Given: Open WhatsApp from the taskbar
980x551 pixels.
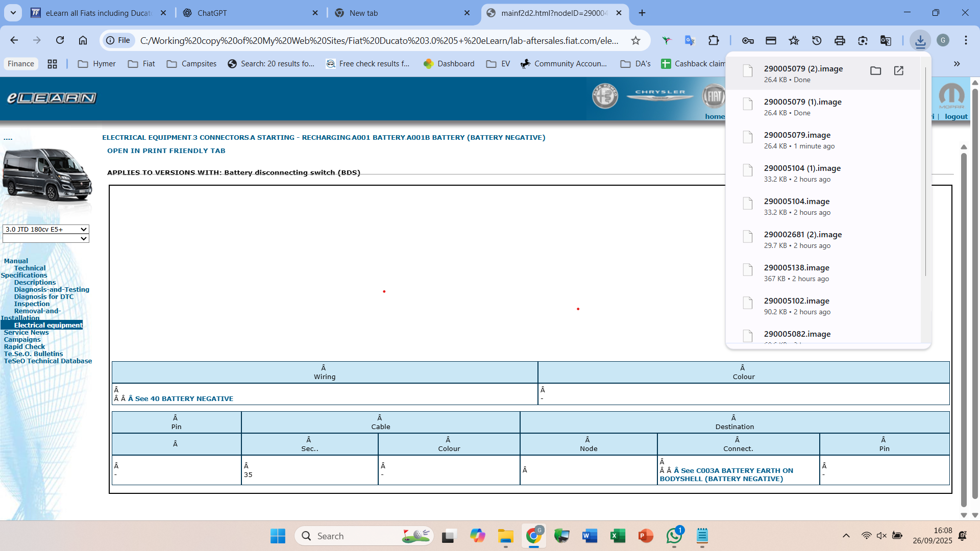Looking at the screenshot, I should coord(674,536).
